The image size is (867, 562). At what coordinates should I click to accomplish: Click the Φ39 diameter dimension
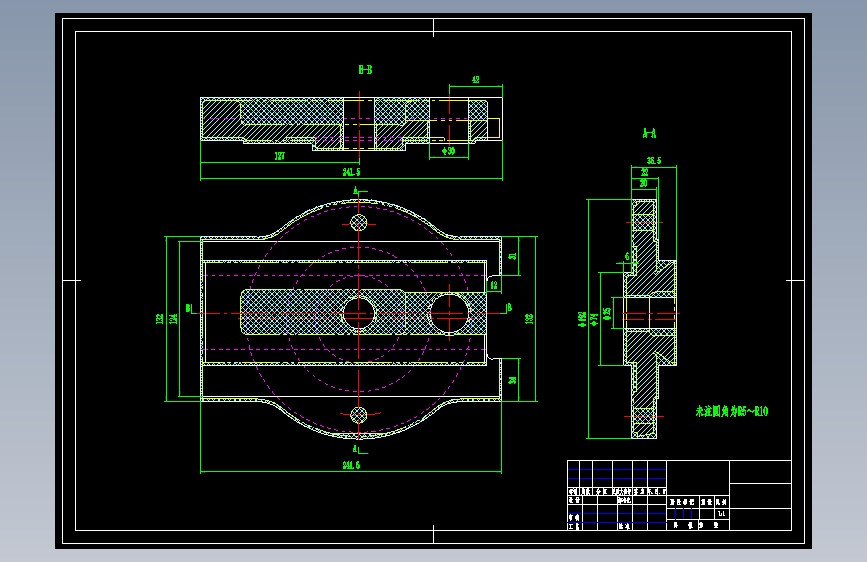(x=448, y=151)
